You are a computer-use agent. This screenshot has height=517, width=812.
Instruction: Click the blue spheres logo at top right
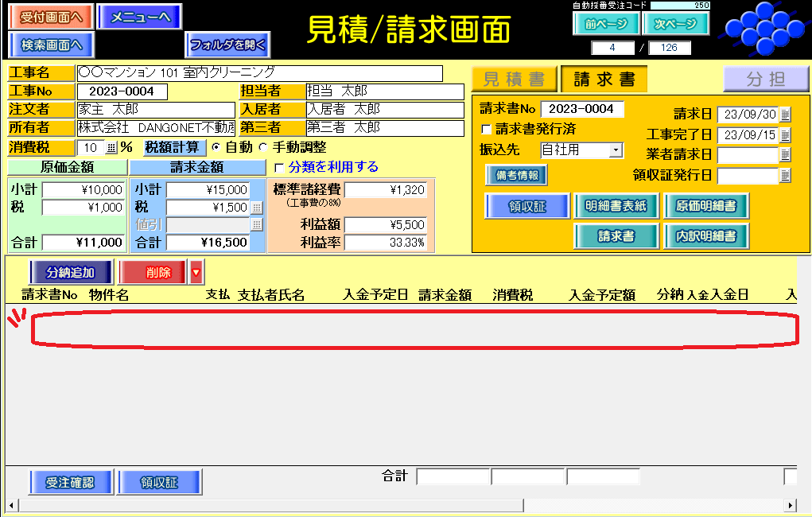[x=762, y=25]
